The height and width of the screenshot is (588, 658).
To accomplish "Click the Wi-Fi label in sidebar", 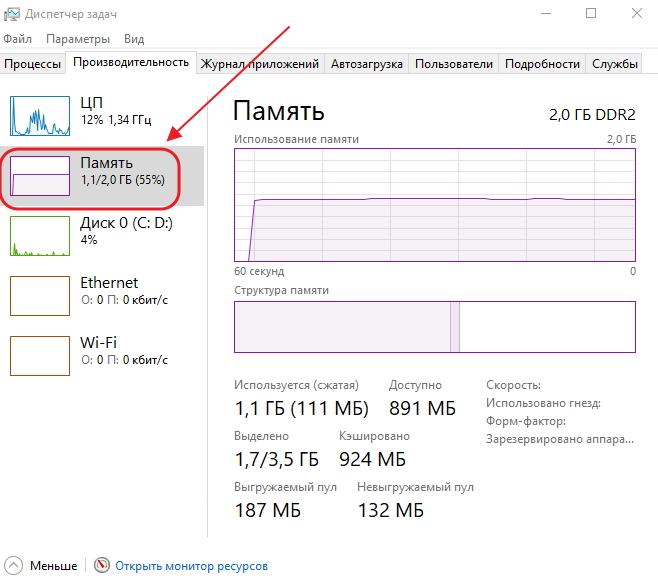I will tap(99, 342).
